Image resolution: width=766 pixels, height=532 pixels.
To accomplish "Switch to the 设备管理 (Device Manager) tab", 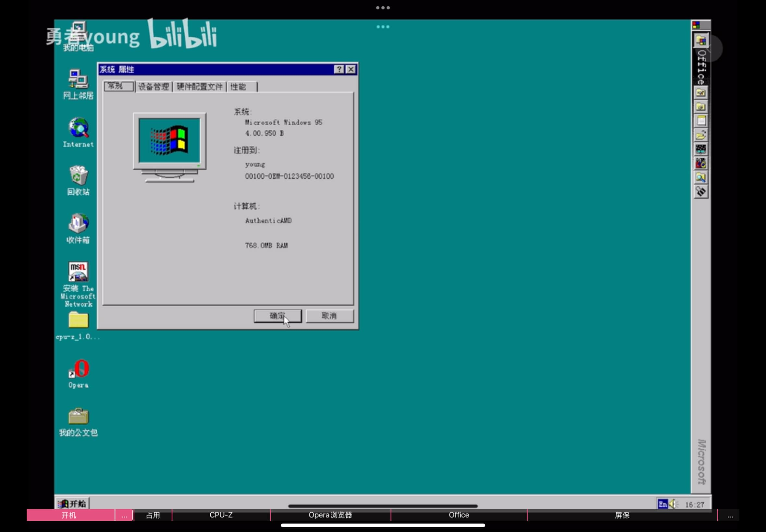I will point(154,87).
